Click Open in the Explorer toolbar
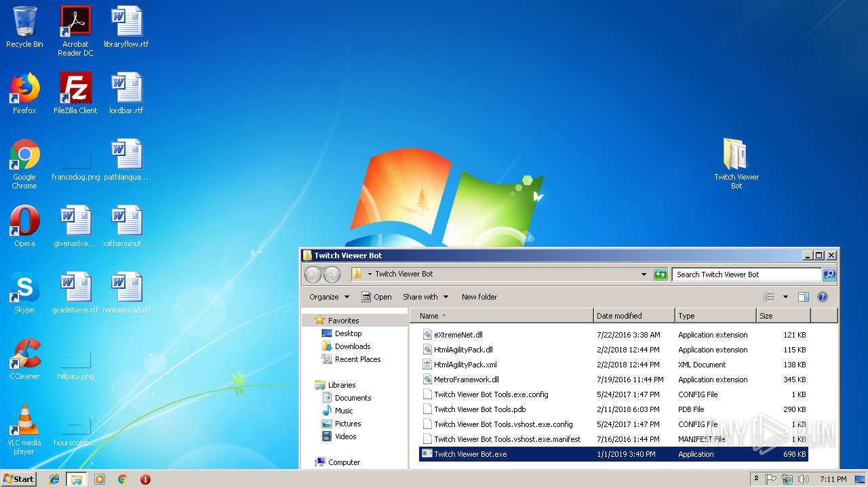868x488 pixels. (x=376, y=297)
